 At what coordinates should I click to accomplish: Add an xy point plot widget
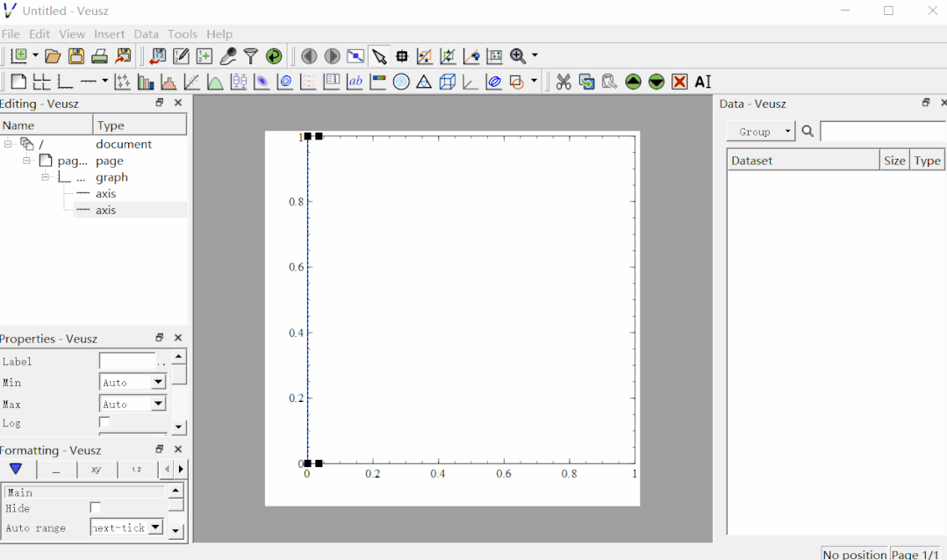point(123,81)
